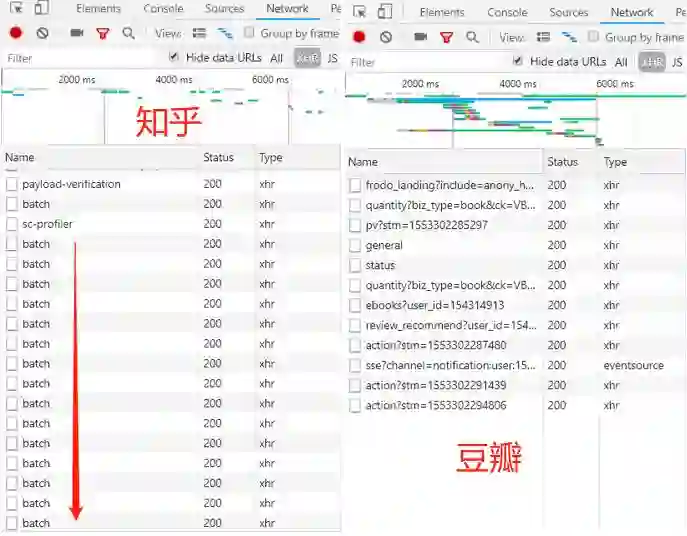This screenshot has height=536, width=687.
Task: Check the payload-verification row checkbox
Action: (x=12, y=184)
